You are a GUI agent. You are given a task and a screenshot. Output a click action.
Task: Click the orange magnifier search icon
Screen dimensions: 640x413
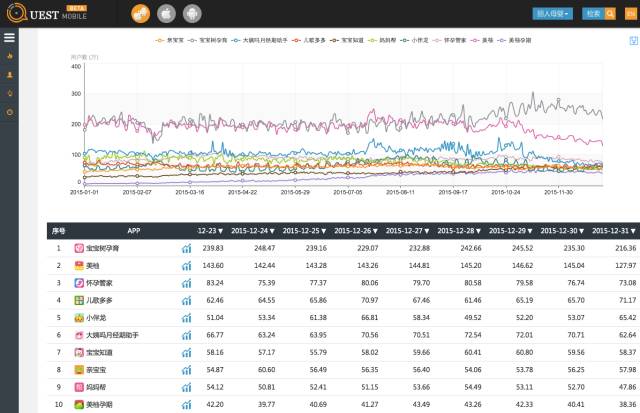(610, 13)
